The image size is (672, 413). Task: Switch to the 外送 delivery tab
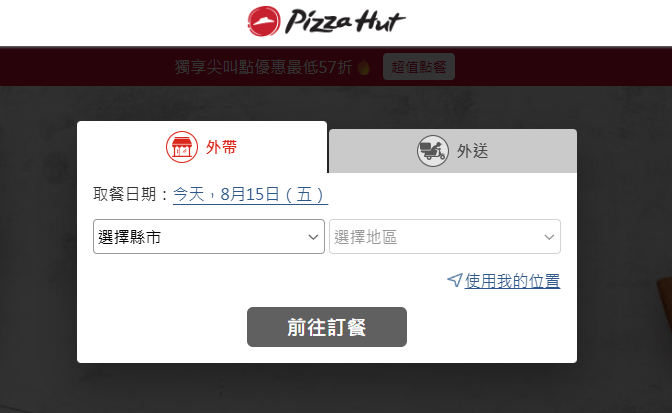coord(453,151)
